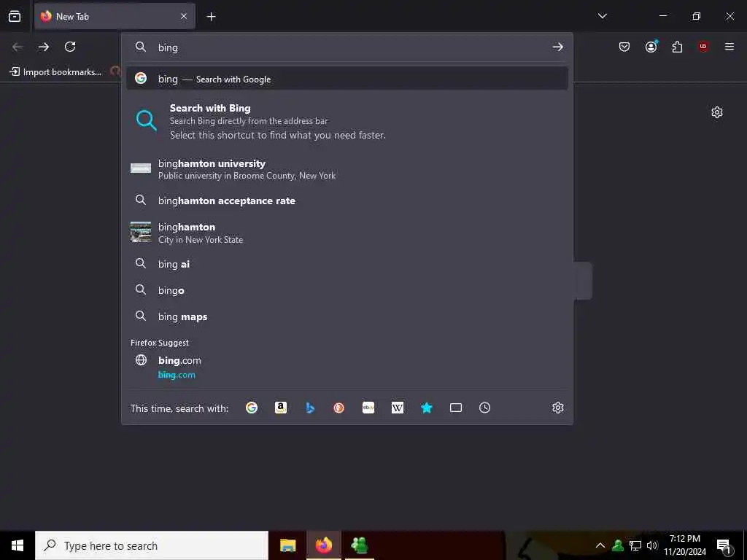Open the green people app in taskbar

pos(359,545)
